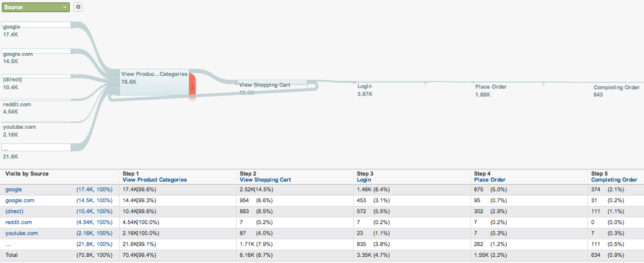Click Step 5 Completing Order header link
The image size is (644, 263).
tap(614, 180)
